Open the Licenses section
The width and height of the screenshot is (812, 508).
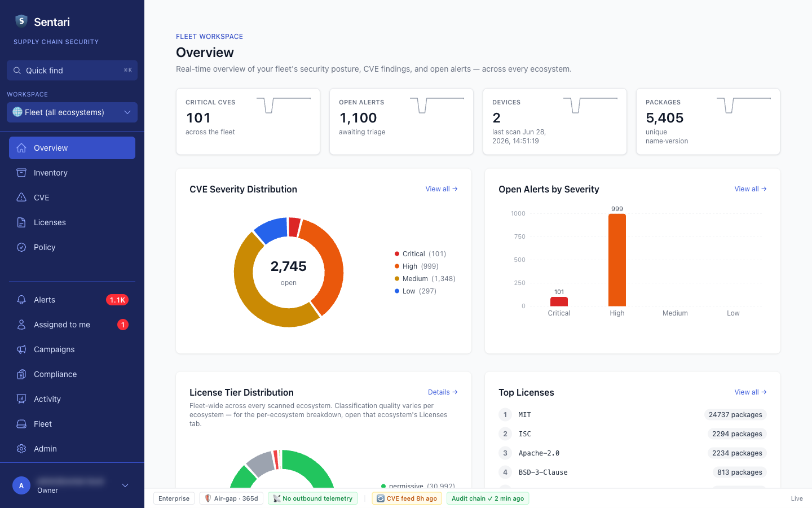[72, 222]
